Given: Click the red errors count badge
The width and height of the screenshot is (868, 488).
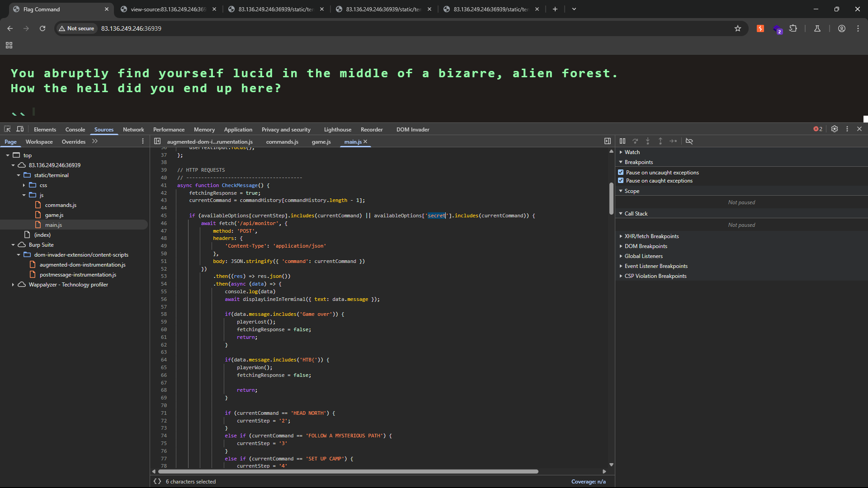Looking at the screenshot, I should click(818, 129).
